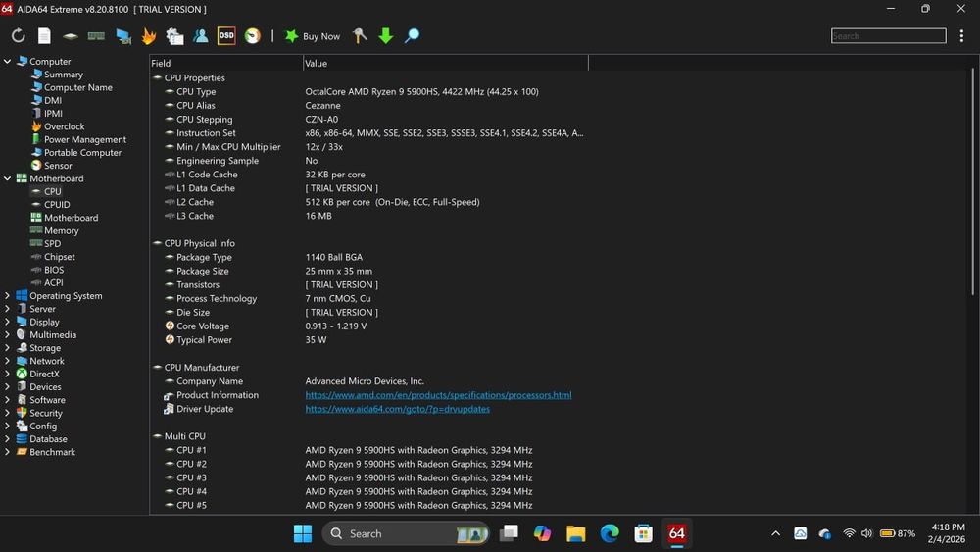
Task: Click the green download arrow icon
Action: pos(385,36)
